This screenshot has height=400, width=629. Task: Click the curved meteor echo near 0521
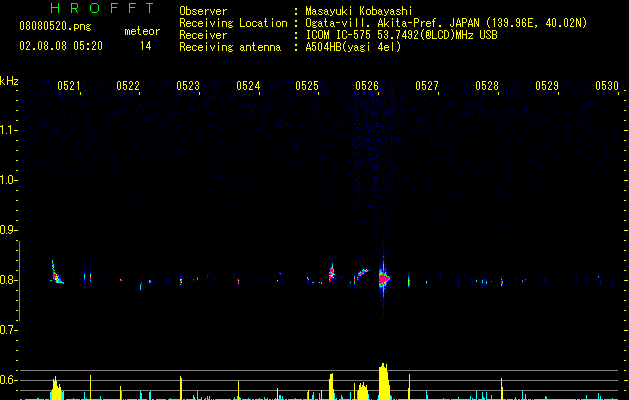pos(57,273)
